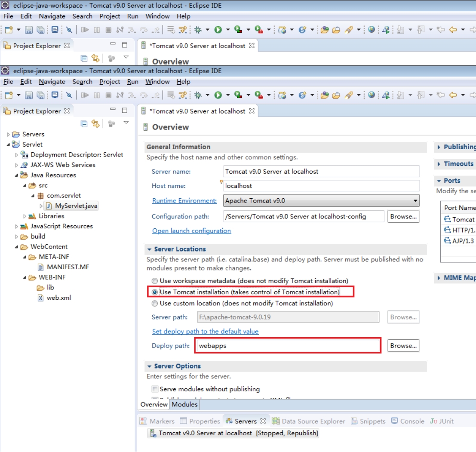Click New Dynamic Web Project icon in front window
This screenshot has height=452, width=476.
[283, 95]
